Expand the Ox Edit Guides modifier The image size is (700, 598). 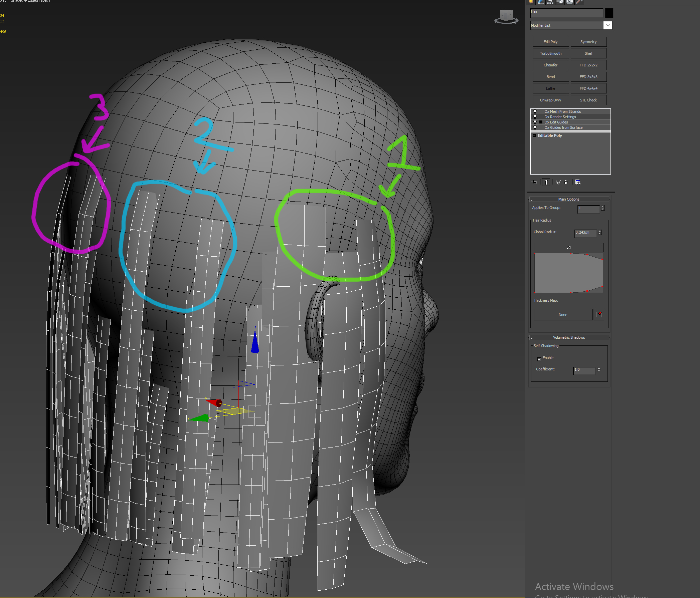pos(541,122)
